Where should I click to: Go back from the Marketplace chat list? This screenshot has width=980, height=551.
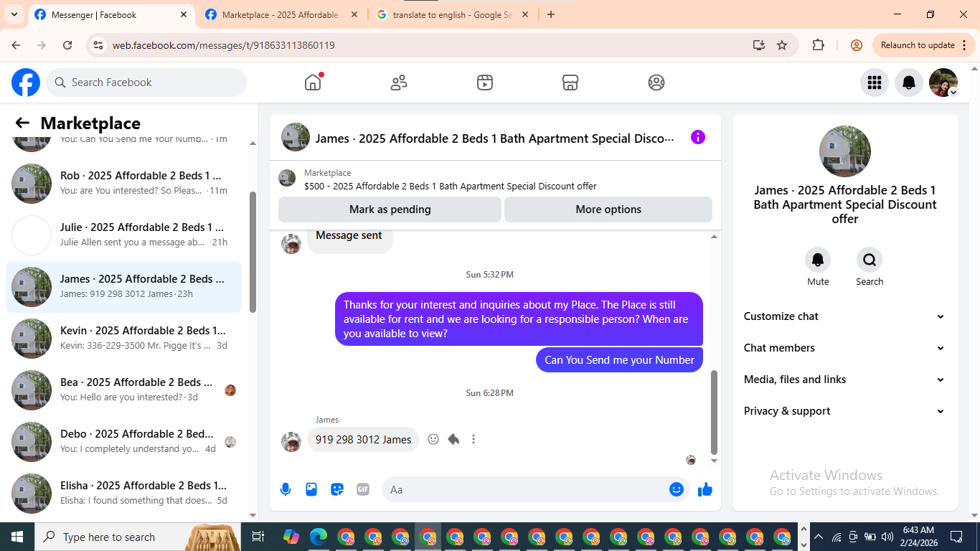[x=22, y=123]
